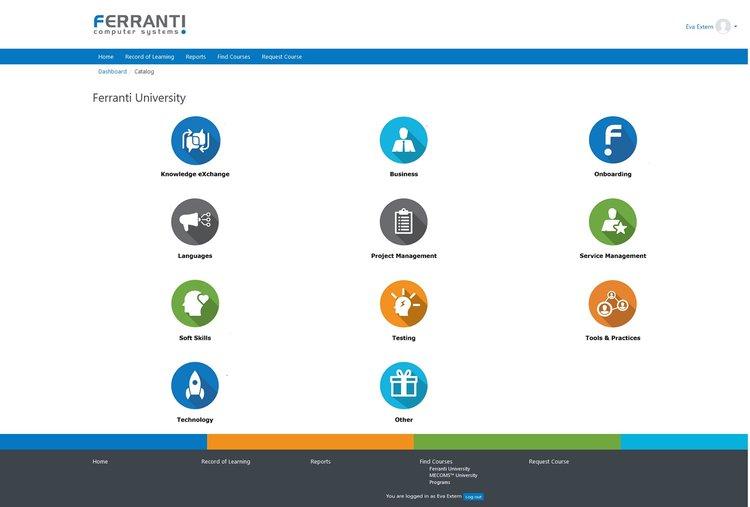Open Programs footer link

[x=440, y=482]
